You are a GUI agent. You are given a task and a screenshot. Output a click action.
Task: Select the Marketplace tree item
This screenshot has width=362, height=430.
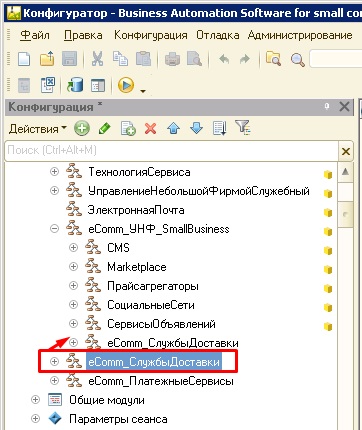click(137, 267)
